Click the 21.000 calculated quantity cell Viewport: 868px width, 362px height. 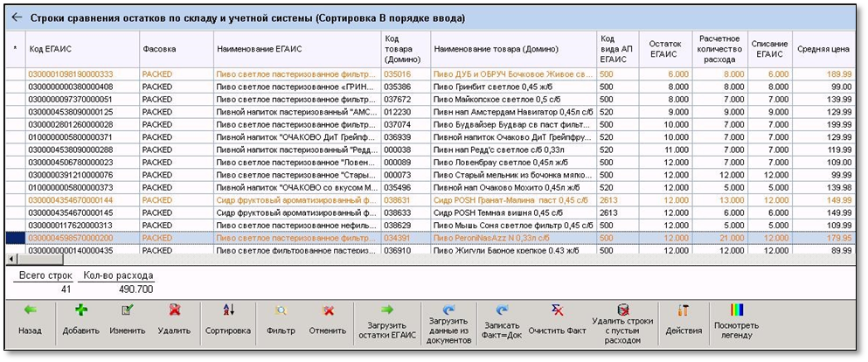point(719,238)
